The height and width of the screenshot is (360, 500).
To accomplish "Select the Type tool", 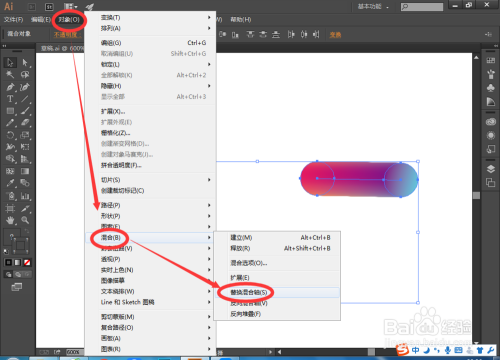I will tap(10, 99).
